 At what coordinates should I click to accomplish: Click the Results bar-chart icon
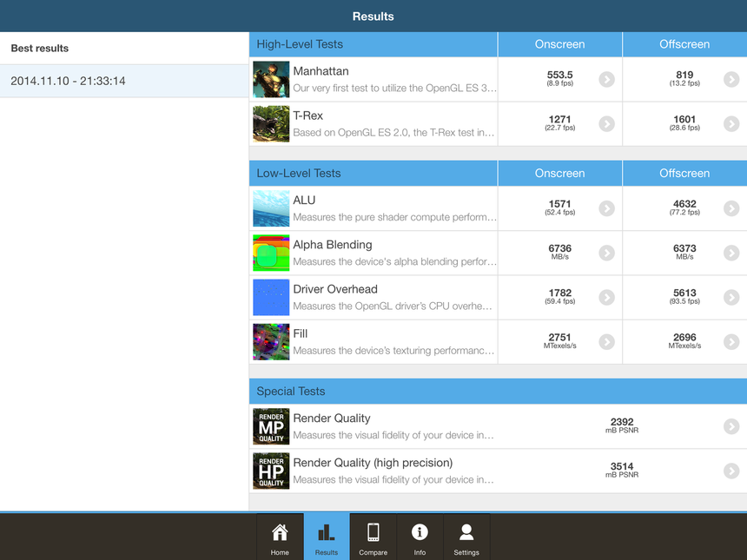(x=326, y=530)
